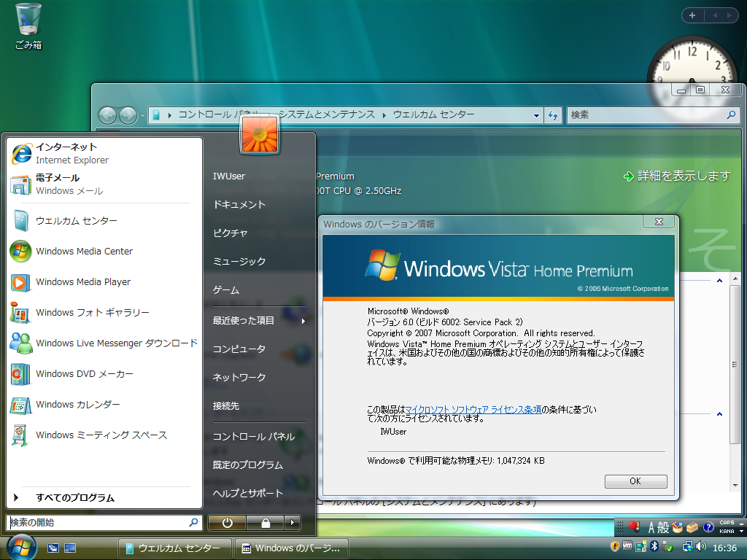The image size is (747, 560).
Task: Click the Safely Remove Hardware tray icon
Action: (667, 547)
